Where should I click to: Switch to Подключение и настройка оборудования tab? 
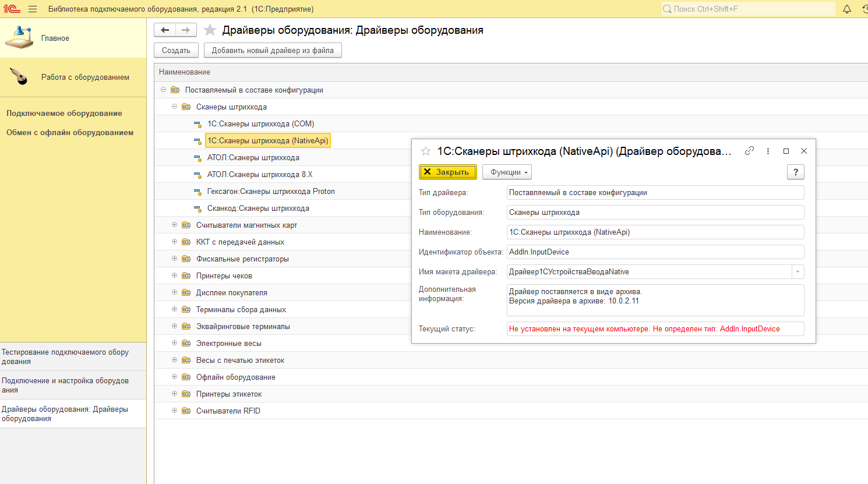pos(73,385)
